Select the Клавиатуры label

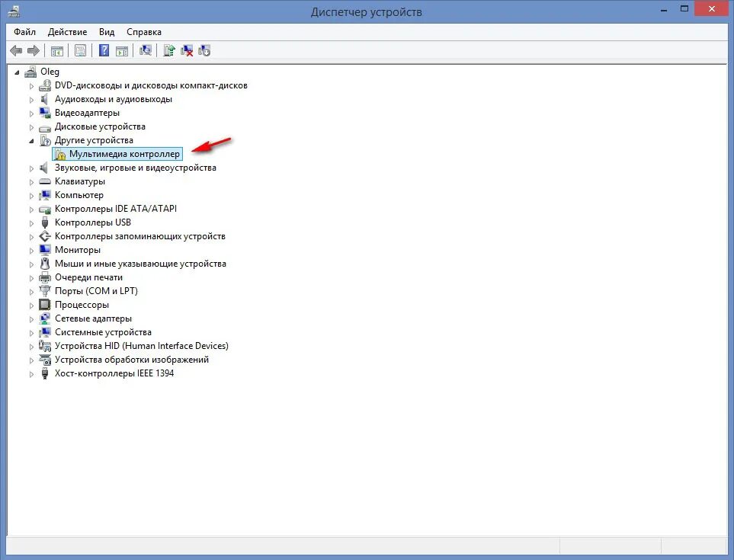click(x=80, y=181)
